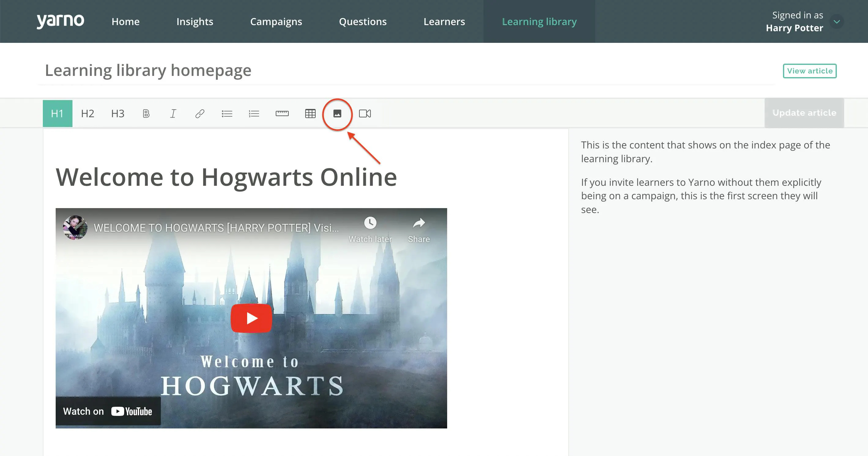Click Watch later on the video
Image resolution: width=868 pixels, height=456 pixels.
coord(370,230)
